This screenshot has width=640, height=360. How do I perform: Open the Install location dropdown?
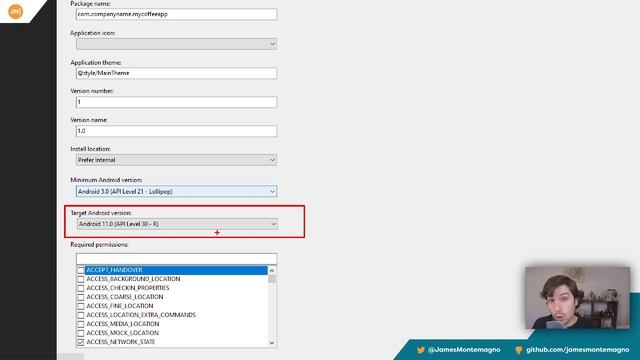[x=176, y=160]
